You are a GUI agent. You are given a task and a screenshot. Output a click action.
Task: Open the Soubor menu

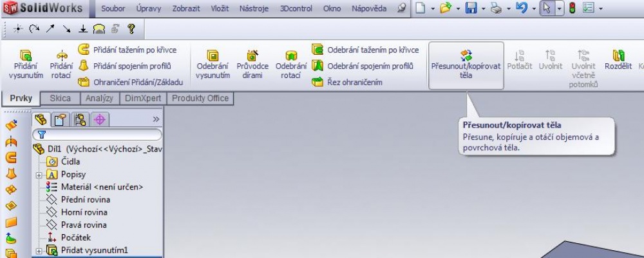point(113,8)
